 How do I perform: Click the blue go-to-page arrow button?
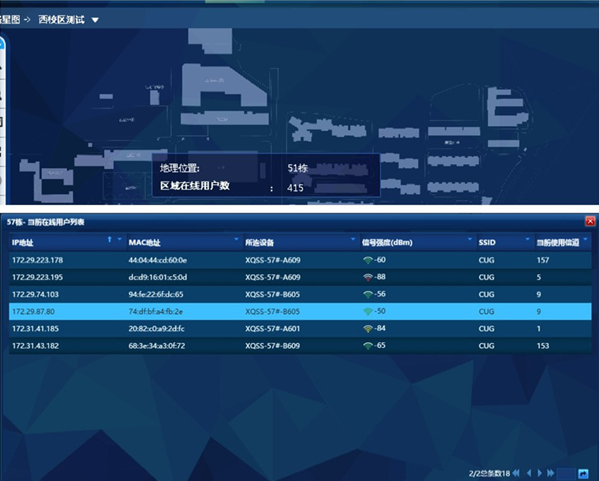[x=583, y=474]
